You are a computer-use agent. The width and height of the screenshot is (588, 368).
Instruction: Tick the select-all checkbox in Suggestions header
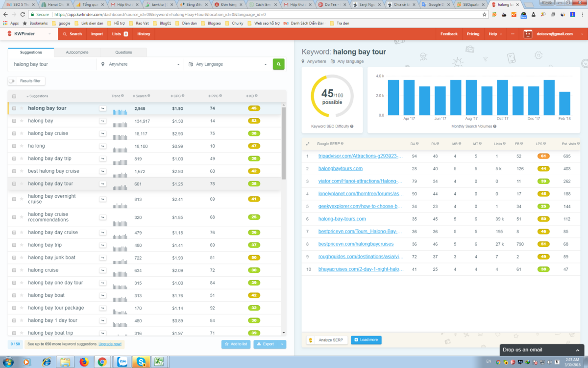14,96
